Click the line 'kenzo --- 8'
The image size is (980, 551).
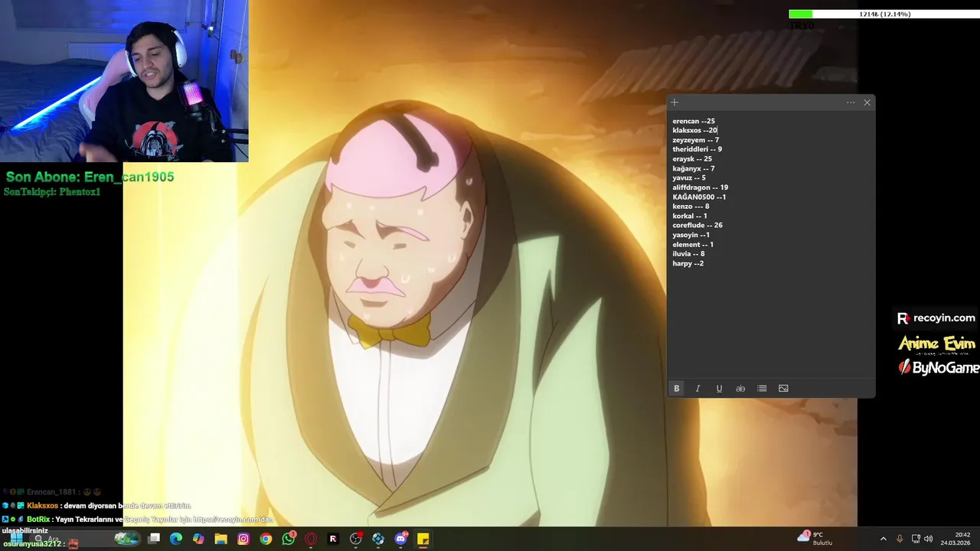pos(691,207)
